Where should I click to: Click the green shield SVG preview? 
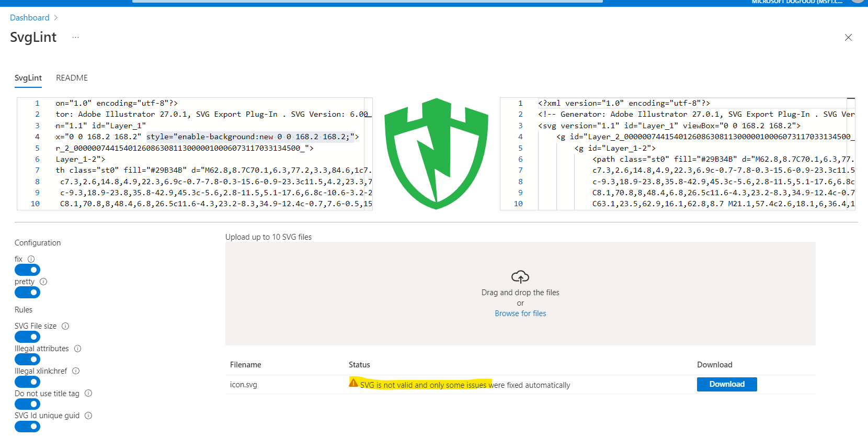[x=437, y=154]
